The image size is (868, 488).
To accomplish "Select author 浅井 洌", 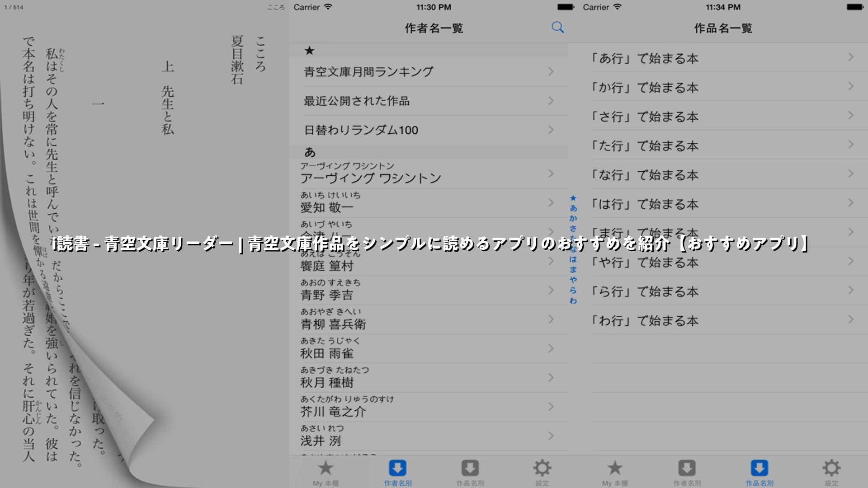I will [x=429, y=436].
